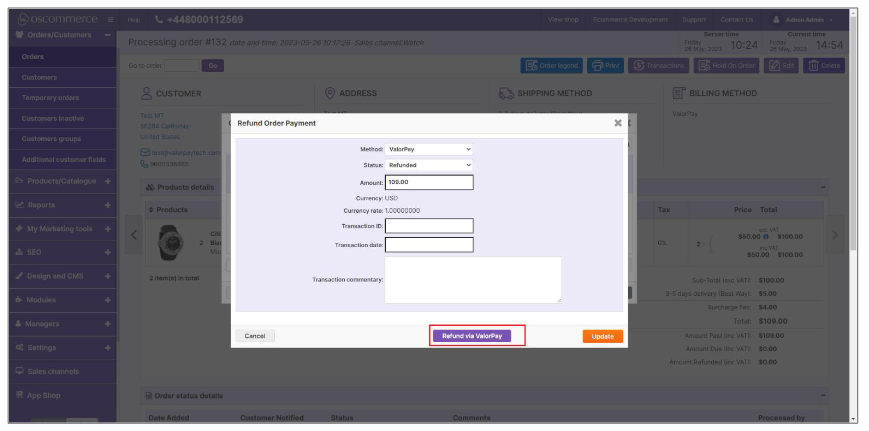The width and height of the screenshot is (869, 431).
Task: Click the Amount input field
Action: click(429, 182)
